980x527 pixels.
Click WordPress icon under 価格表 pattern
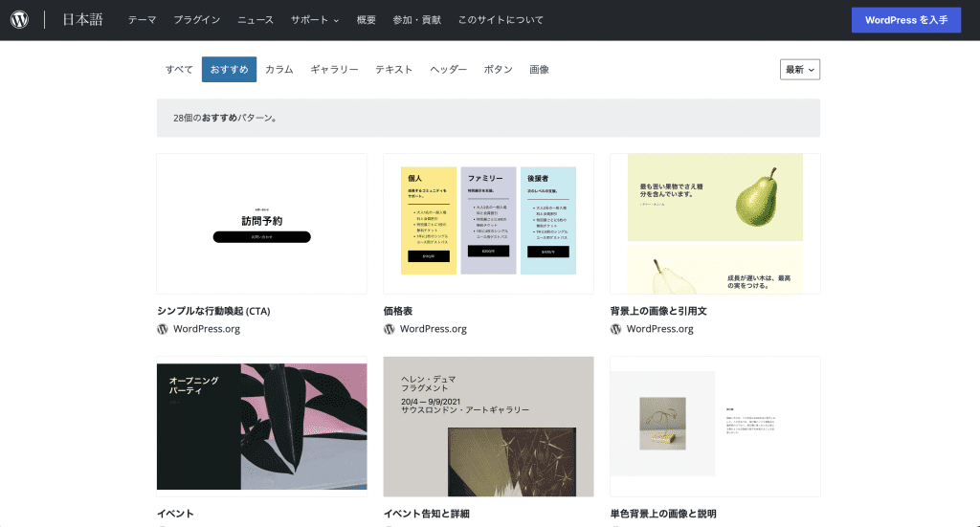[390, 329]
